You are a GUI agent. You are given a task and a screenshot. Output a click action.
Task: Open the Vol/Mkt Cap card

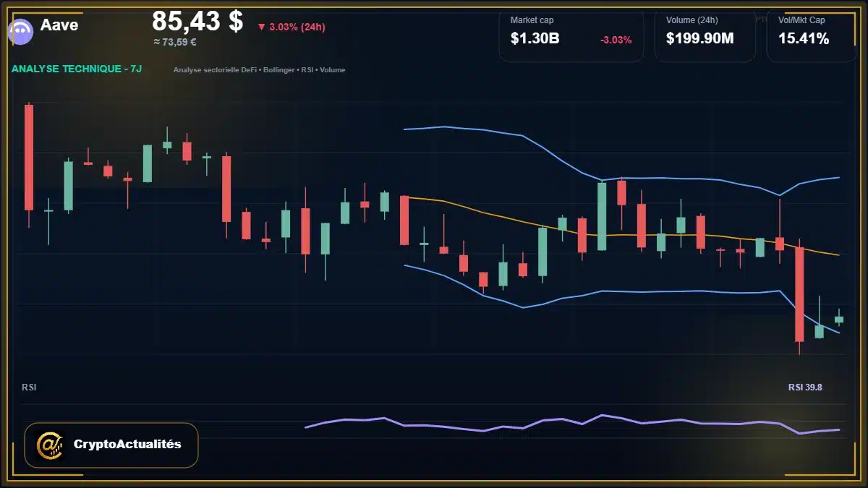[x=812, y=35]
